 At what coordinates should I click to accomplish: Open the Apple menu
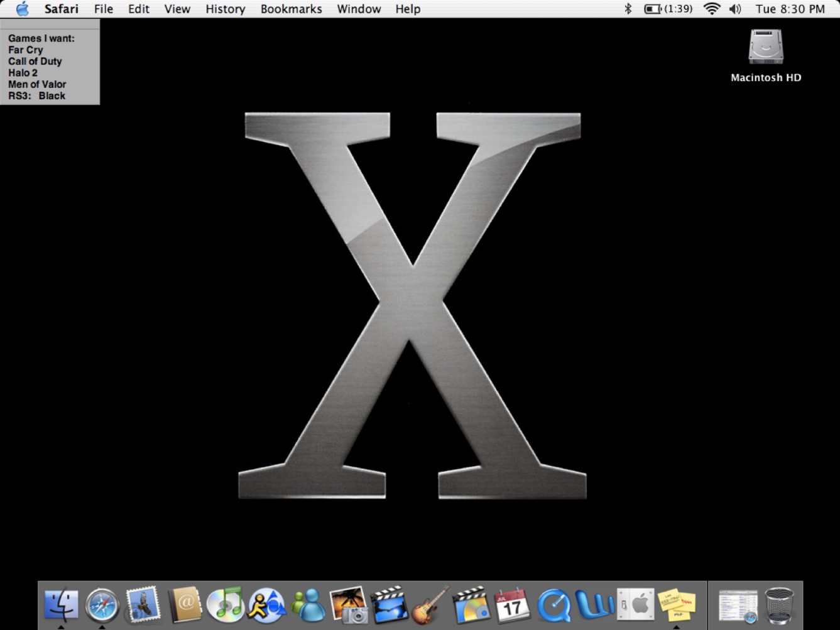(x=22, y=9)
